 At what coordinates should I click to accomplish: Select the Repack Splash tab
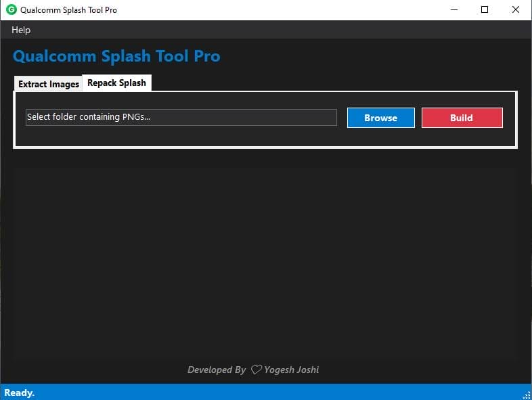point(116,83)
